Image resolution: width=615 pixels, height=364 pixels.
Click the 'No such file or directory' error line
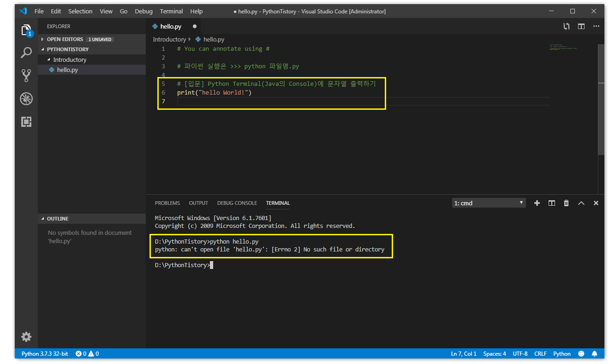tap(269, 249)
